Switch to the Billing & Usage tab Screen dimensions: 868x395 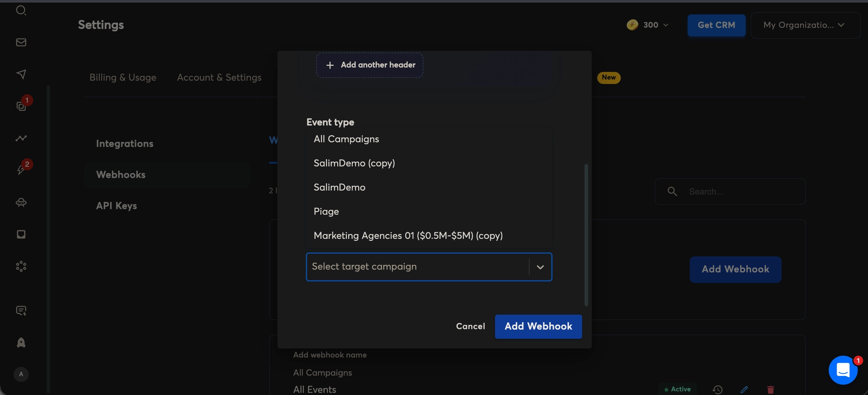(122, 77)
